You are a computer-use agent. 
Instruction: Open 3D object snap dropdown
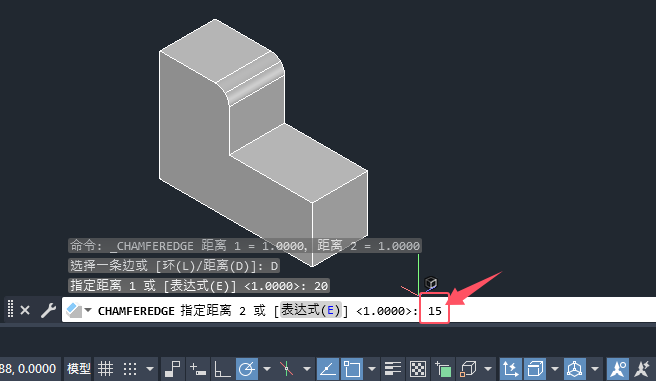(488, 369)
